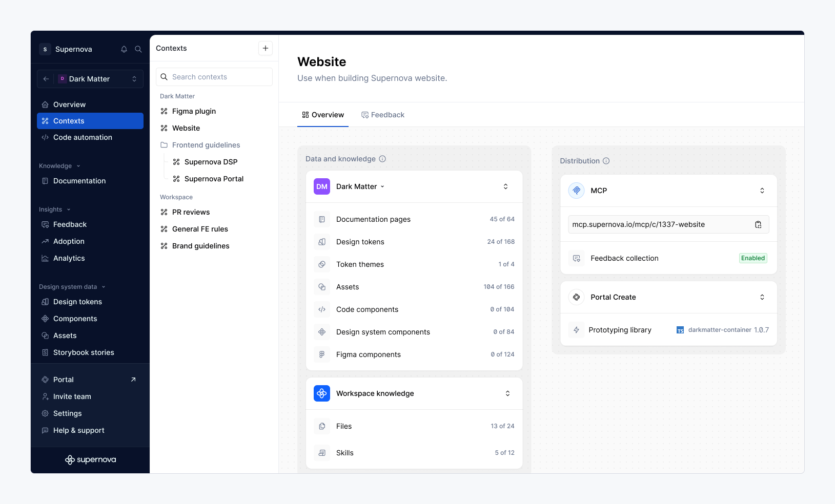Click the Token themes row icon

(x=322, y=264)
